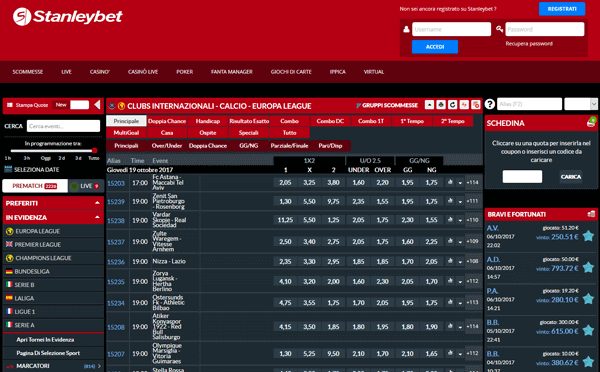Screen dimensions: 600x372
Task: Open statistics icon for Nizza - Lazio match
Action: (x=450, y=261)
